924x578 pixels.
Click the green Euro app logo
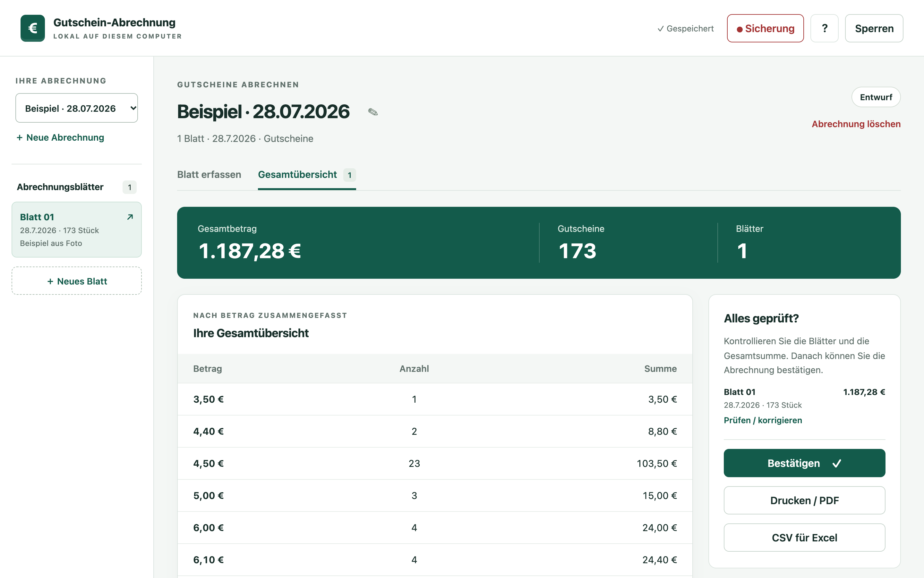[32, 28]
